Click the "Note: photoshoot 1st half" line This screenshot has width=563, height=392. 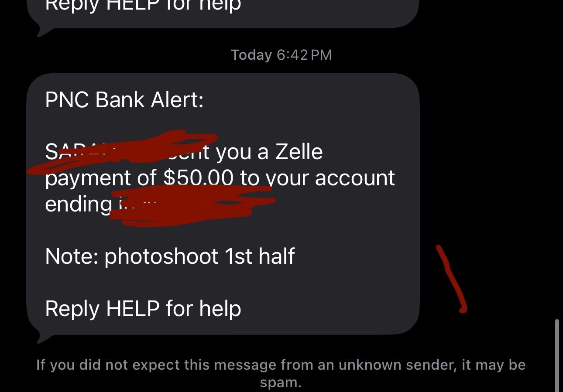coord(170,256)
